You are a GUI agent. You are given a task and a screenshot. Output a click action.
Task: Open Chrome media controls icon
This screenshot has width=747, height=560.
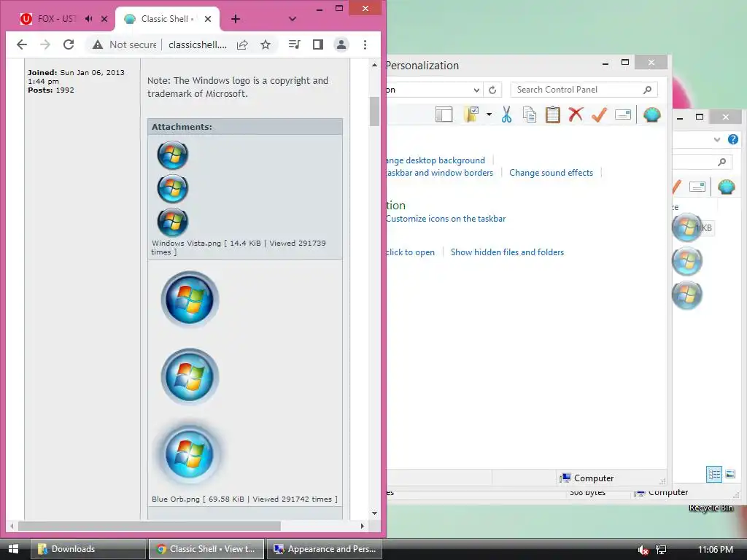point(295,44)
